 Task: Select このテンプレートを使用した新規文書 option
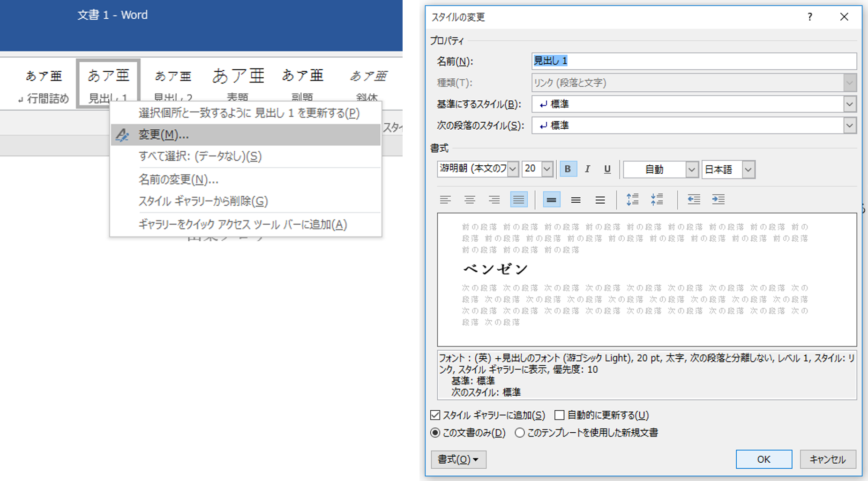[x=520, y=433]
